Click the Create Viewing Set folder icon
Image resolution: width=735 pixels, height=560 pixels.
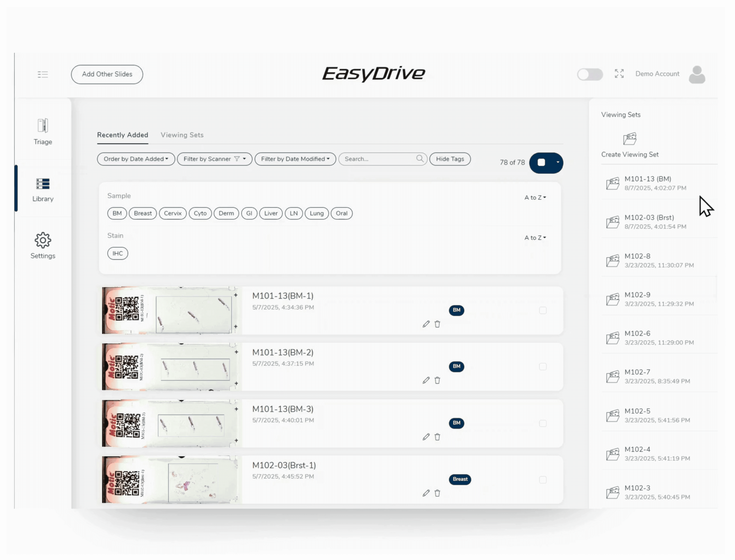coord(630,139)
